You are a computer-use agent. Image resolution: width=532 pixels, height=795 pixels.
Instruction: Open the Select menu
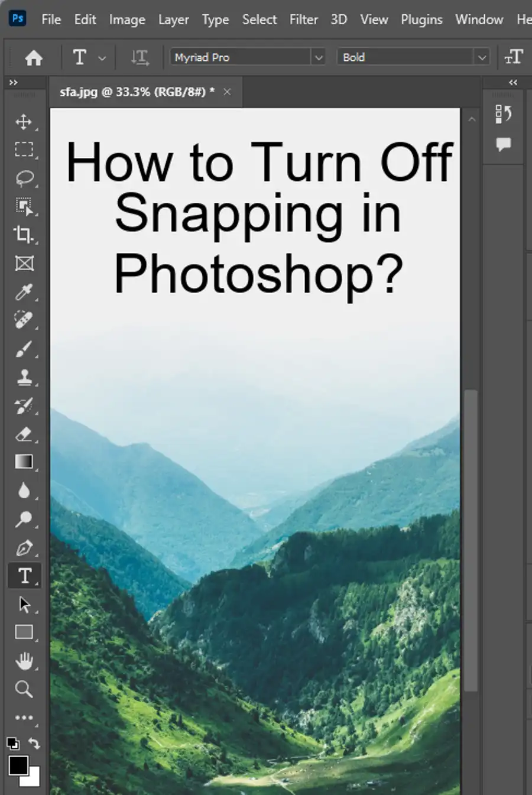click(x=259, y=20)
